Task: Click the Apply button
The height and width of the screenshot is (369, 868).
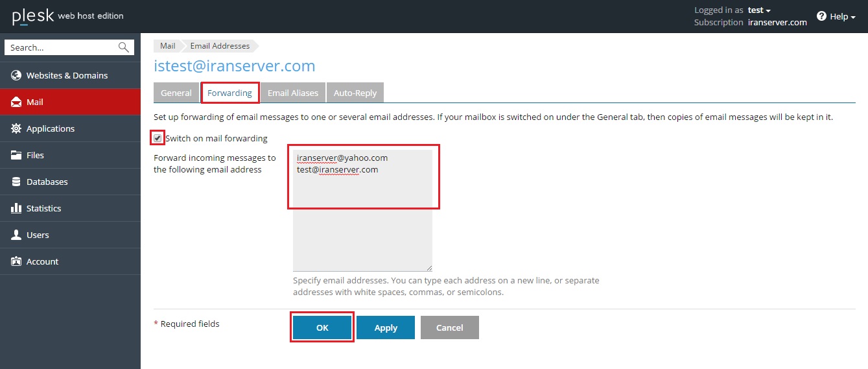Action: [x=386, y=327]
